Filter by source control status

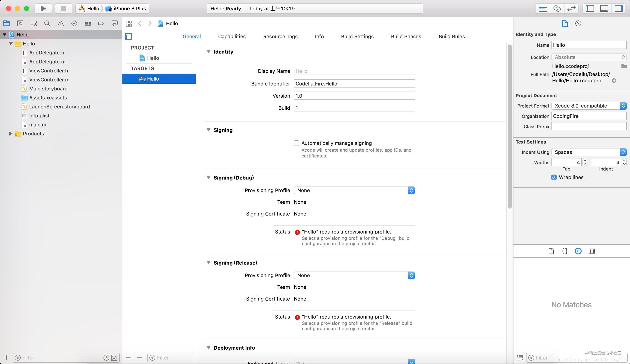coord(114,358)
